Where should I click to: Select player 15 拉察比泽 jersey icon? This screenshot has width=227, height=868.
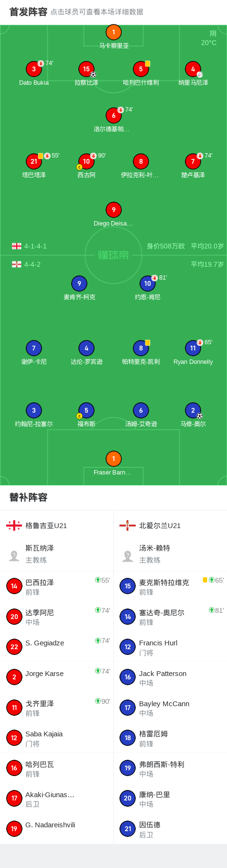click(86, 69)
